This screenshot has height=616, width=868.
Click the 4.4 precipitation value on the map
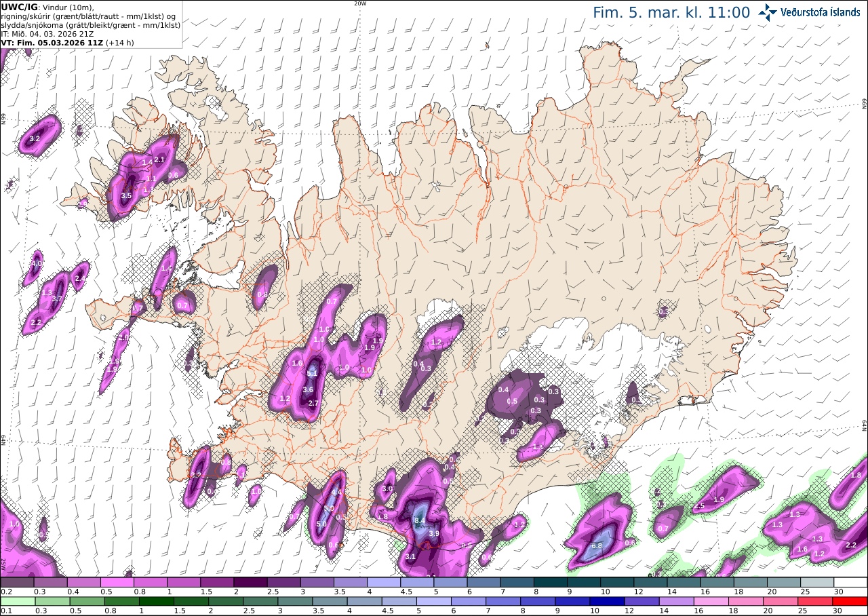click(x=336, y=493)
